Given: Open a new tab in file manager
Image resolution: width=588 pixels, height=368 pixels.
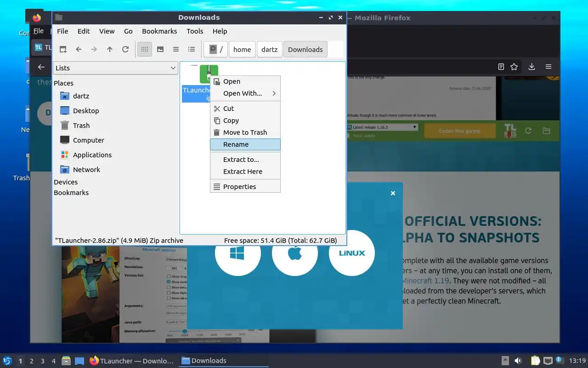Looking at the screenshot, I should [x=63, y=49].
